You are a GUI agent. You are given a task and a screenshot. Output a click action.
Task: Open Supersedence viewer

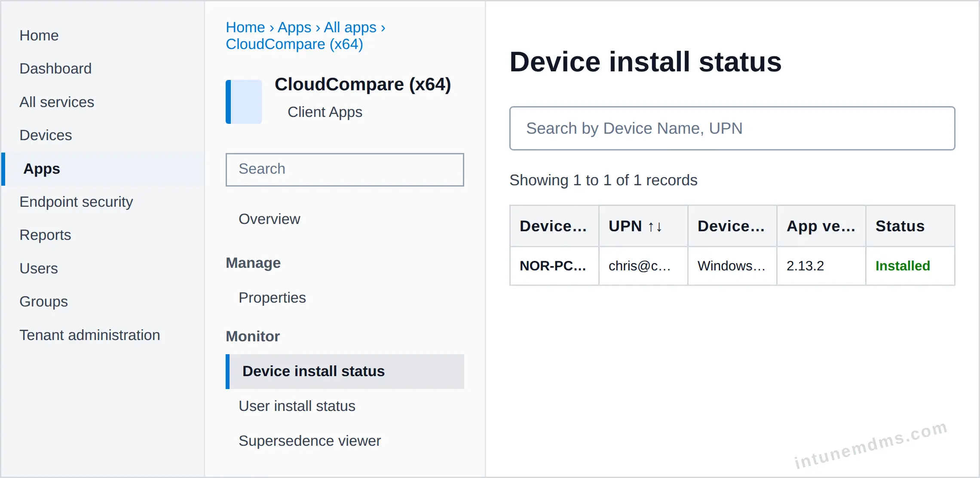coord(309,441)
